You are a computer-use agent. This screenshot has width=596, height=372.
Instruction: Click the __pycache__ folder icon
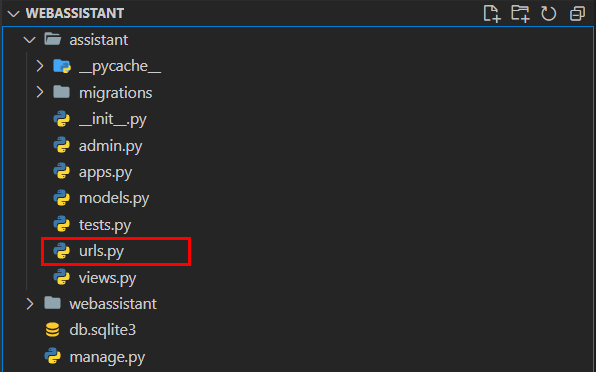(62, 66)
